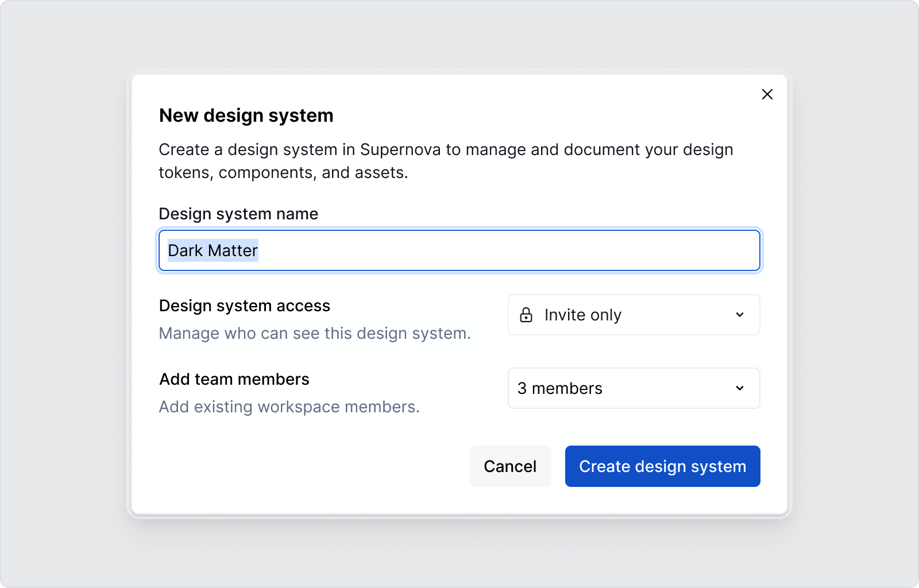This screenshot has width=919, height=588.
Task: Click the Design system access label
Action: coord(244,305)
